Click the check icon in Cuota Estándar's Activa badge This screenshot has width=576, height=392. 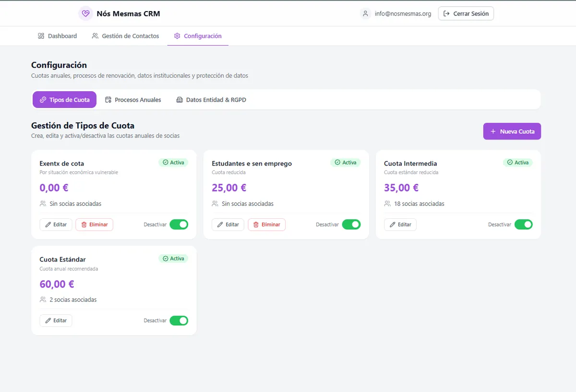pyautogui.click(x=166, y=259)
